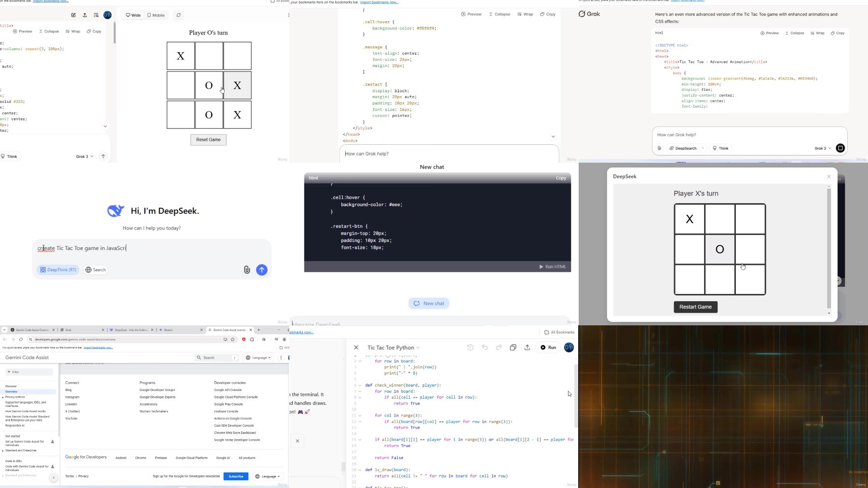This screenshot has width=868, height=488.
Task: Click the profile avatar next to the Run button
Action: pos(569,348)
